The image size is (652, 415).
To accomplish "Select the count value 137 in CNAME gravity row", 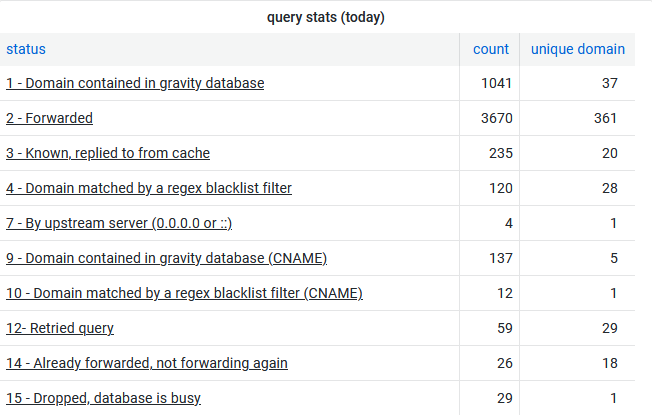I will pyautogui.click(x=501, y=258).
